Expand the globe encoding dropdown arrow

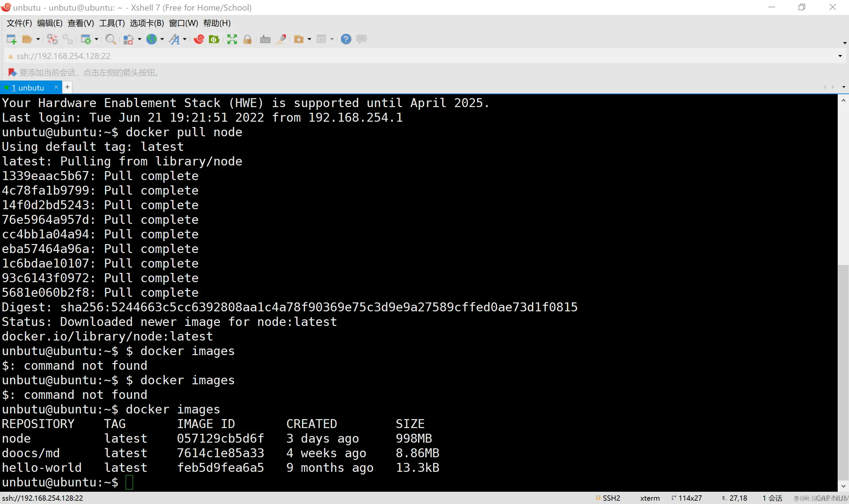tap(162, 39)
